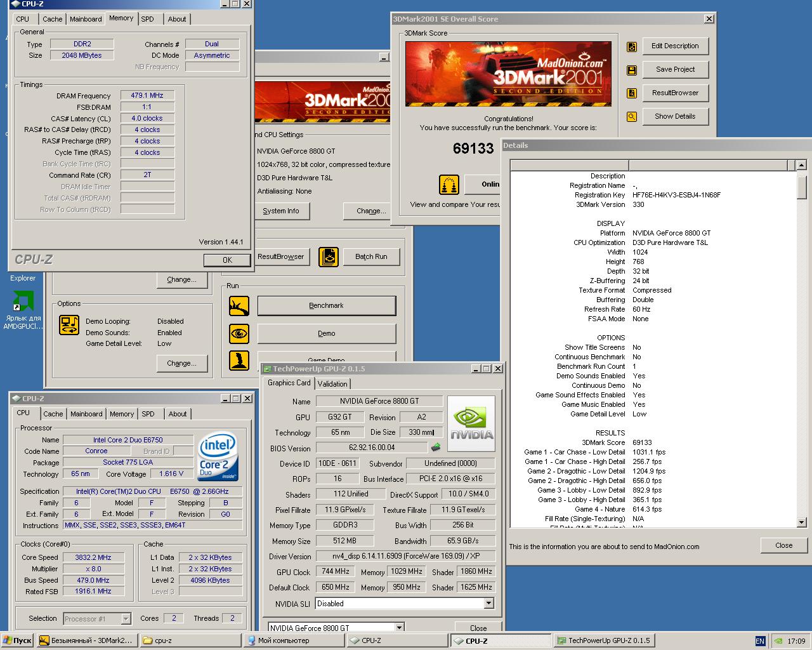Click the tray icon next to the clock

pyautogui.click(x=778, y=641)
